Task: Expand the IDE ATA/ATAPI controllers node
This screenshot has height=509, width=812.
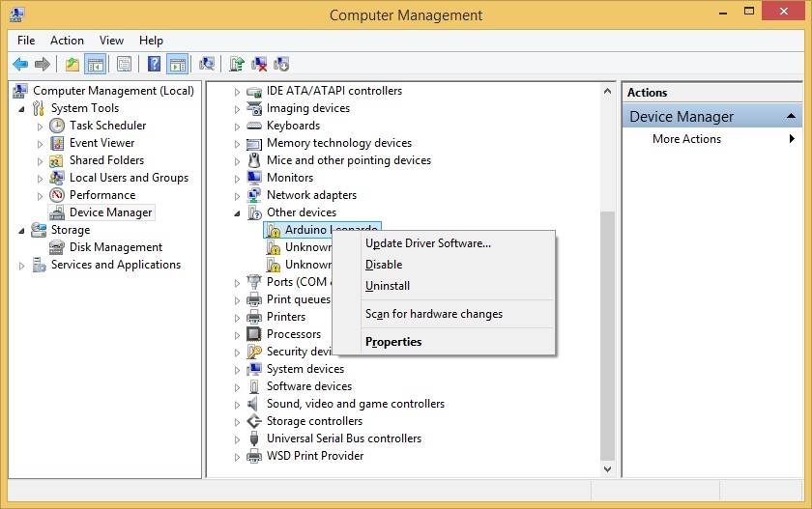Action: pos(237,92)
